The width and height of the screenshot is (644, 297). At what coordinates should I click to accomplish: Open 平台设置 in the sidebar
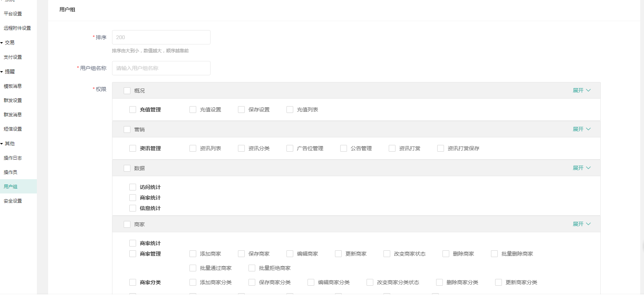13,14
